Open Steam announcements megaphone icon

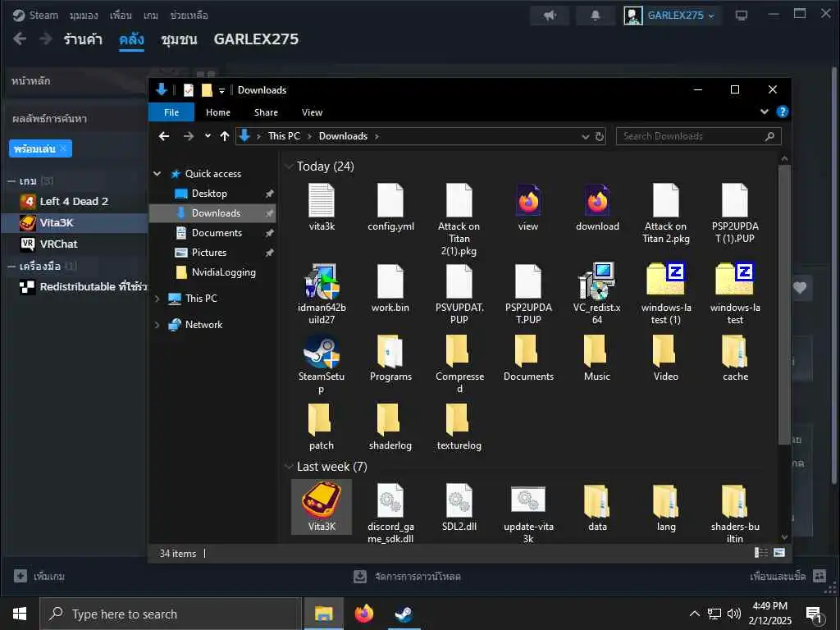[x=550, y=16]
